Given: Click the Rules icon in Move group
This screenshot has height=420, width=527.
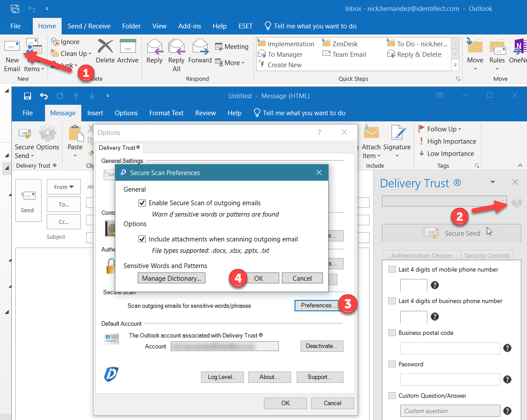Looking at the screenshot, I should (x=497, y=46).
